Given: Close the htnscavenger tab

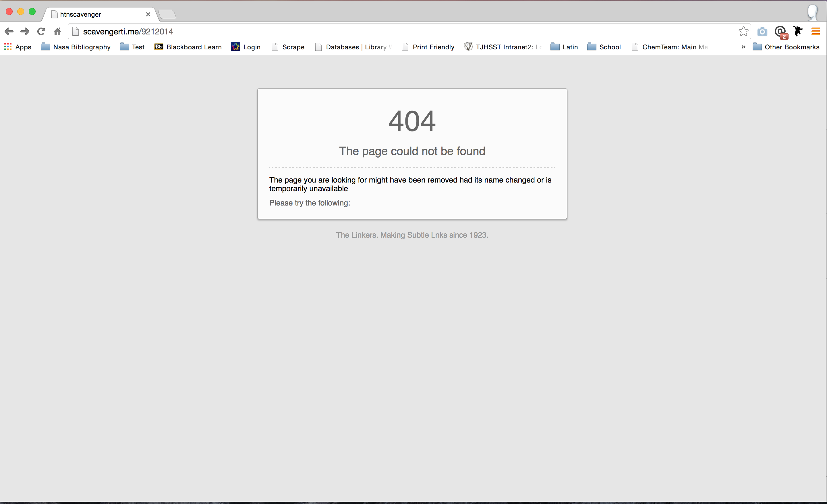Looking at the screenshot, I should point(148,14).
